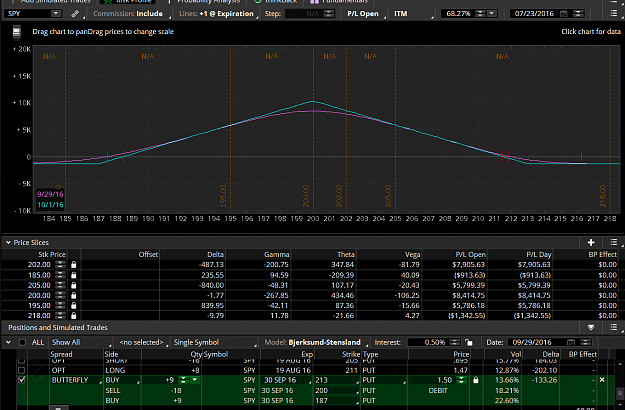The height and width of the screenshot is (410, 625).
Task: Switch to the Probability Analysis tab
Action: click(x=204, y=2)
